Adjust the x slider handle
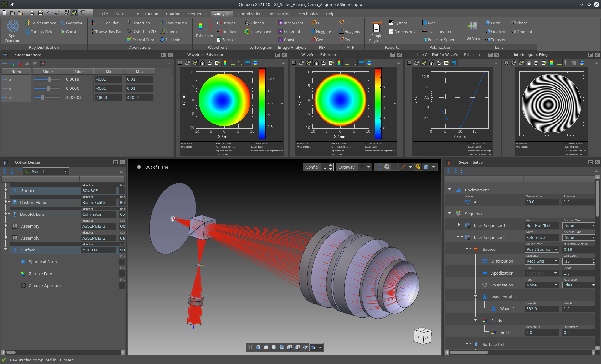Image resolution: width=601 pixels, height=364 pixels. tap(49, 79)
